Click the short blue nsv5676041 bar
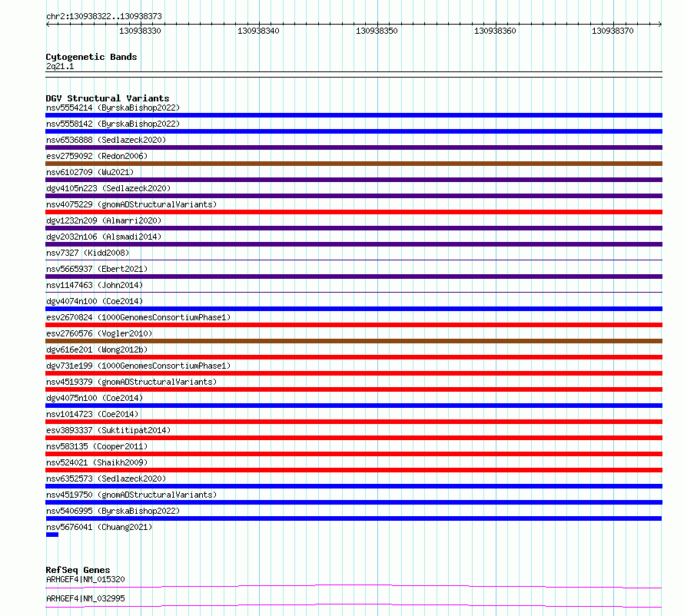This screenshot has height=616, width=684. click(52, 535)
